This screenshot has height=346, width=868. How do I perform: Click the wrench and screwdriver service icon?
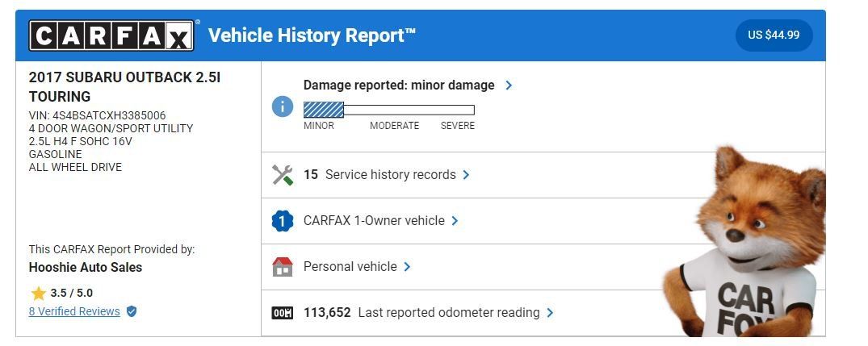pyautogui.click(x=283, y=175)
